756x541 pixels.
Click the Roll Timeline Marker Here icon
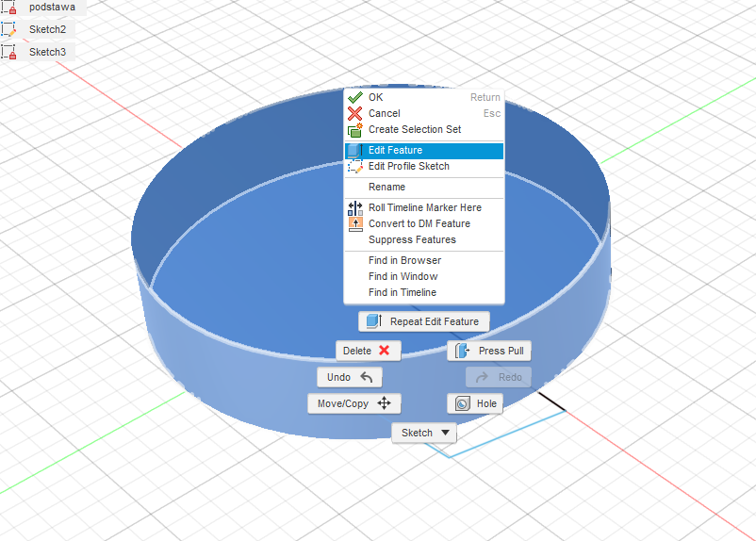click(x=355, y=207)
